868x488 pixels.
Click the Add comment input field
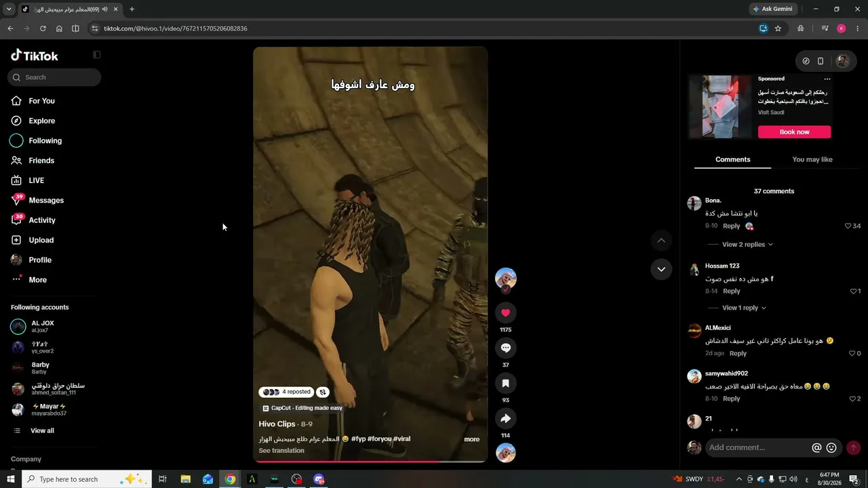click(x=758, y=447)
